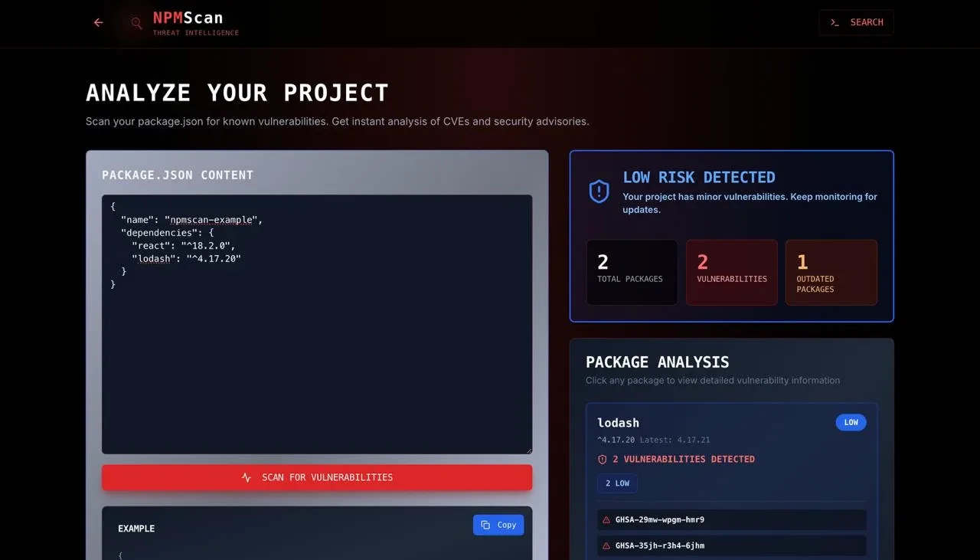Click the shield alert risk icon
Viewport: 980px width, 560px height.
point(599,192)
